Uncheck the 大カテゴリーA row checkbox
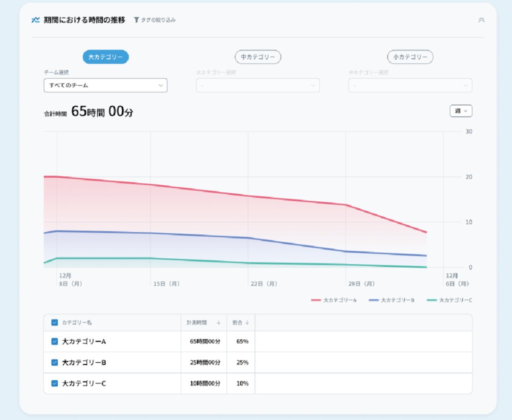Viewport: 512px width, 420px height. click(x=54, y=341)
